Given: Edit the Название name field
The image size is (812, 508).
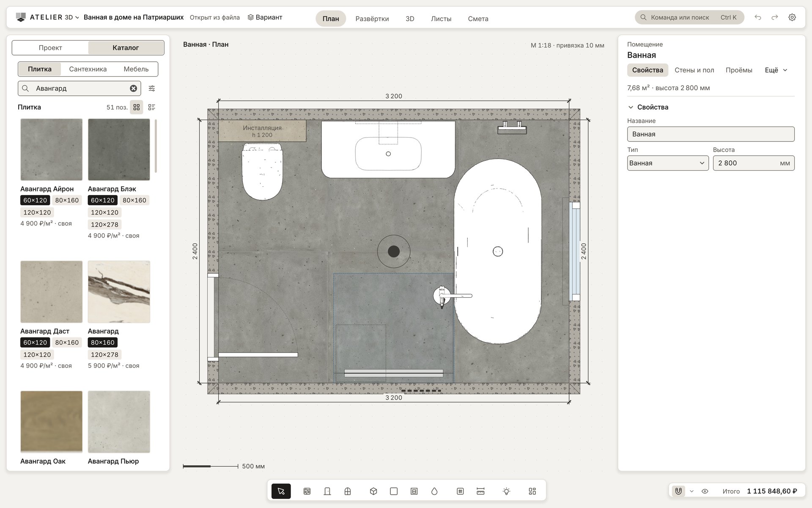Looking at the screenshot, I should coord(710,134).
